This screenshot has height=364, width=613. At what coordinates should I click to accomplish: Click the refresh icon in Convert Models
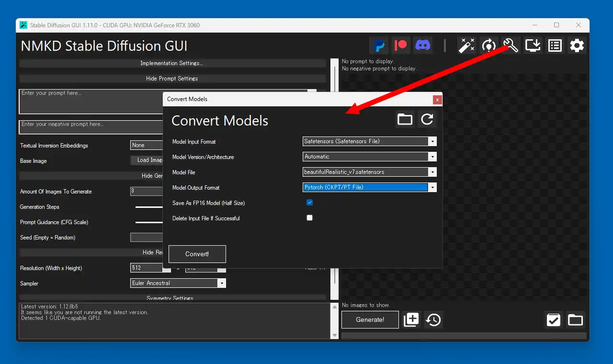(427, 119)
